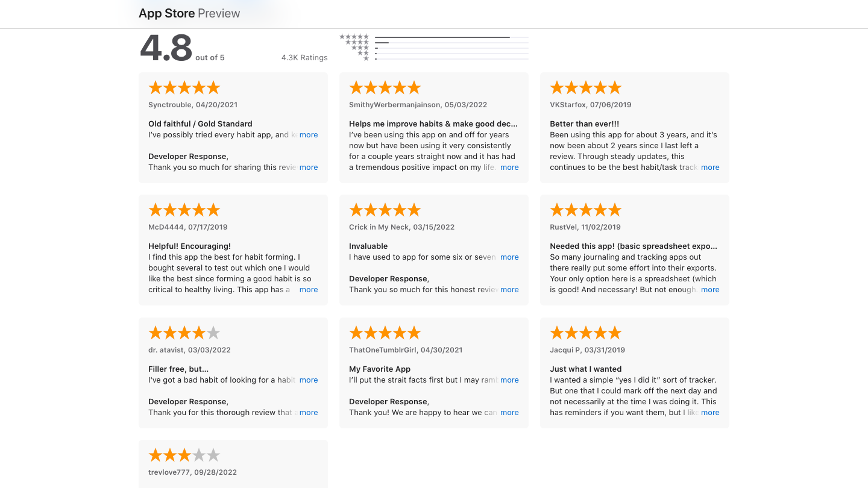Select the fifth star on McD4444's review
Viewport: 868px width, 488px height.
point(213,209)
